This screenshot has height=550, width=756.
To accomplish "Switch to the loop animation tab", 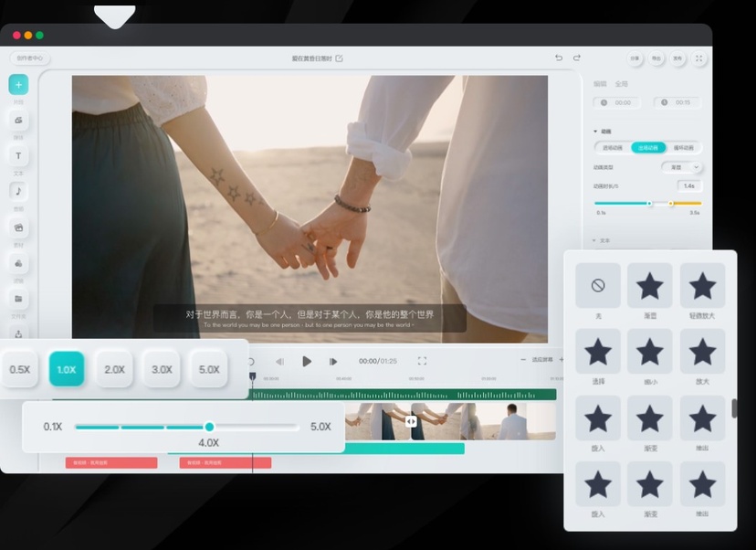I will [683, 148].
